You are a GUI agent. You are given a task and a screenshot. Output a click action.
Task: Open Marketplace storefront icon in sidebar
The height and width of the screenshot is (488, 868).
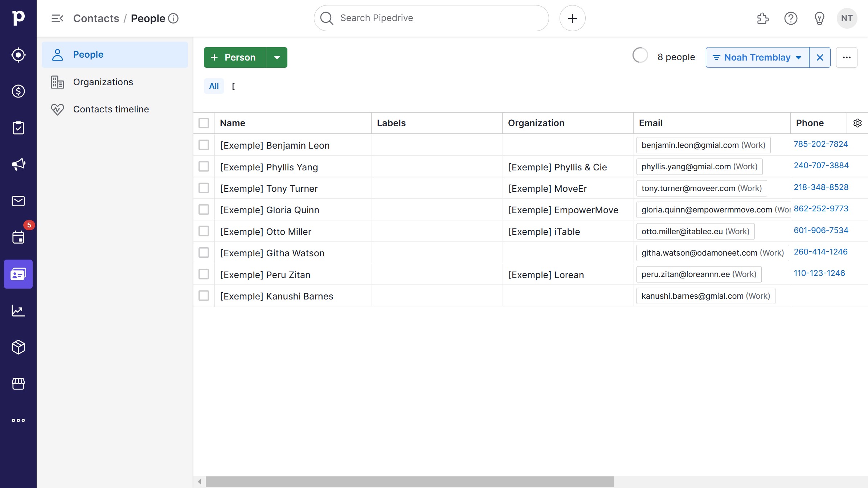(18, 384)
